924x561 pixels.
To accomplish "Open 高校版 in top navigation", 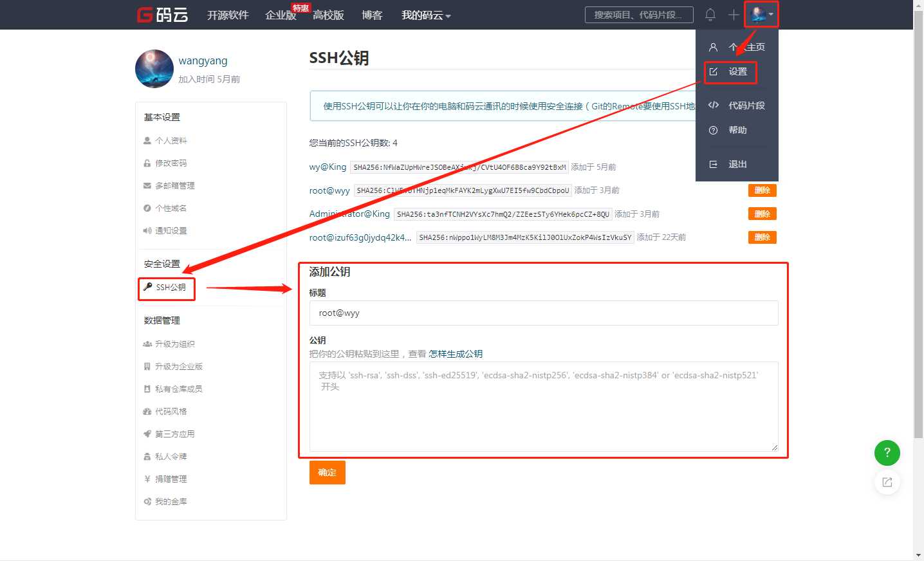I will tap(328, 15).
